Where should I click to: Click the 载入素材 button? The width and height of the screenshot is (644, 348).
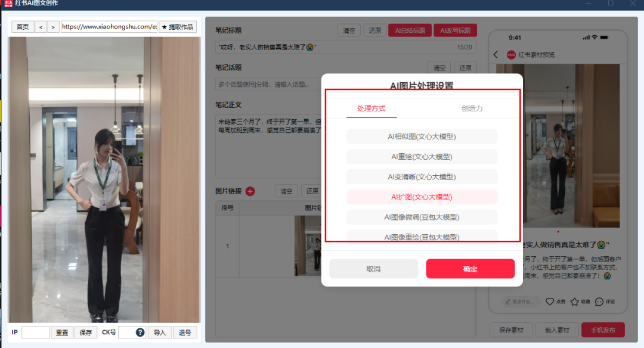[x=557, y=330]
